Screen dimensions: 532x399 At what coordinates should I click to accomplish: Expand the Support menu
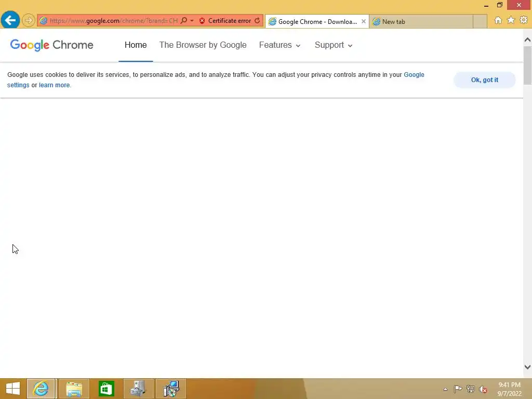(334, 45)
